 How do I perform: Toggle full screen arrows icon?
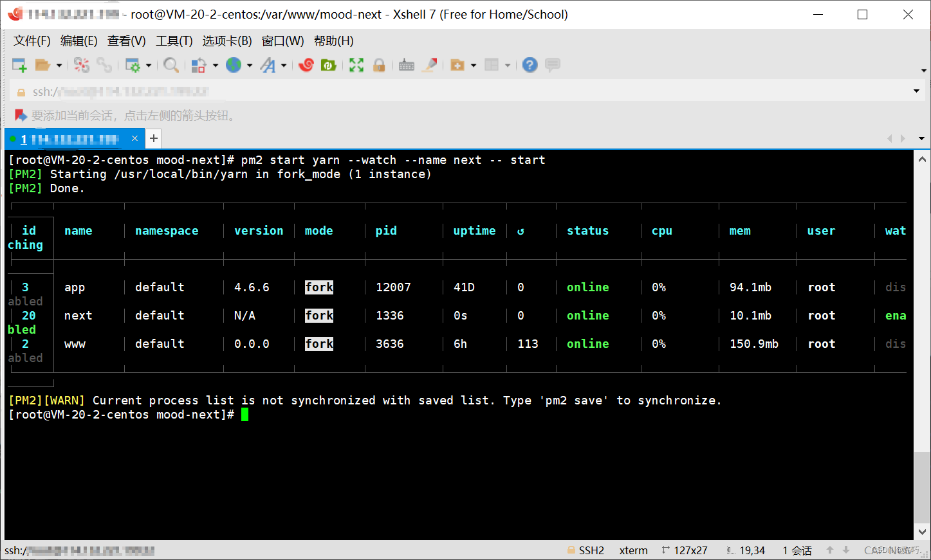click(x=356, y=65)
